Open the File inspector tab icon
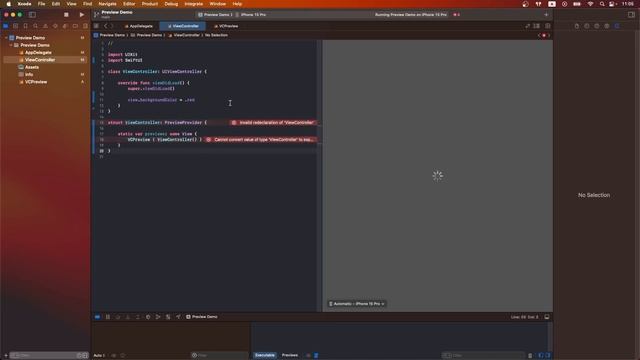The image size is (640, 360). tap(577, 26)
